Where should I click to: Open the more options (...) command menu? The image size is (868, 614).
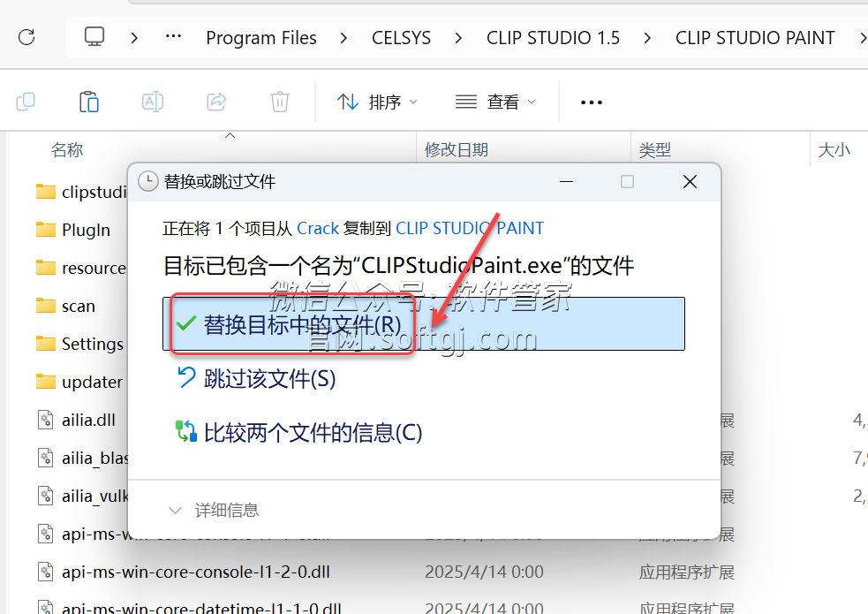(x=590, y=101)
